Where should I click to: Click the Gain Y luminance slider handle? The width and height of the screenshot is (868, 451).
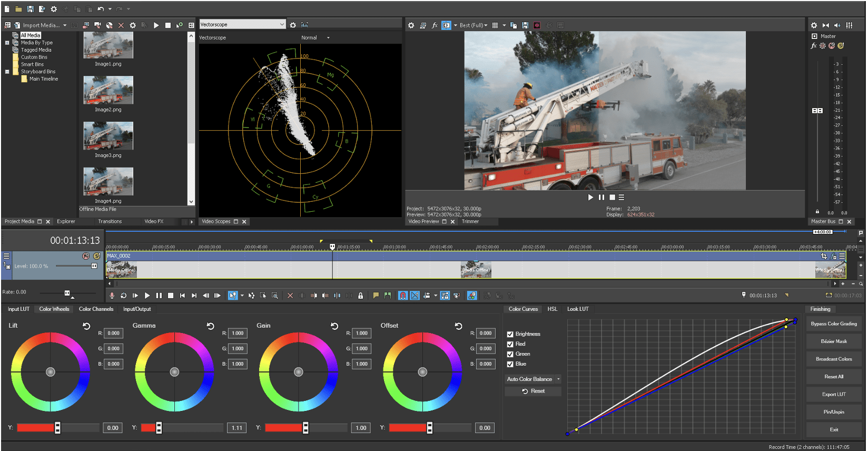point(305,428)
